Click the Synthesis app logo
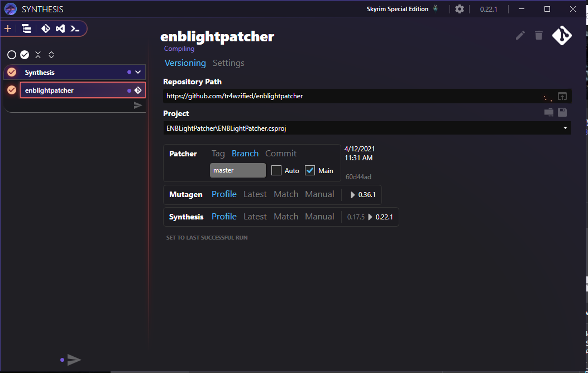588x373 pixels. pyautogui.click(x=11, y=9)
